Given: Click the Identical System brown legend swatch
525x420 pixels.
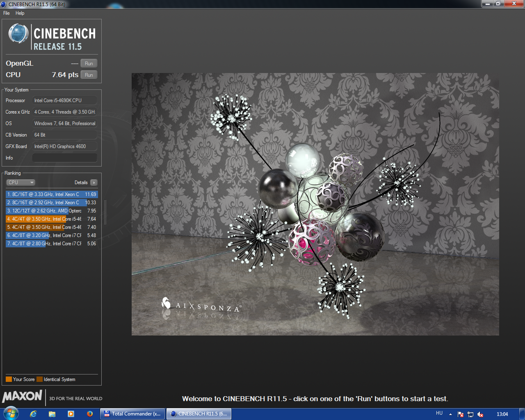Looking at the screenshot, I should click(39, 379).
